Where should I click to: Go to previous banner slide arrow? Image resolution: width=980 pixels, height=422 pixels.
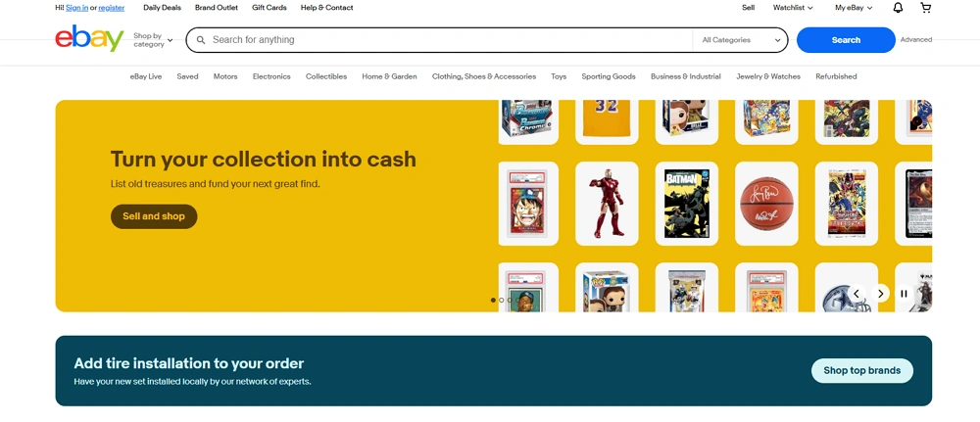857,293
